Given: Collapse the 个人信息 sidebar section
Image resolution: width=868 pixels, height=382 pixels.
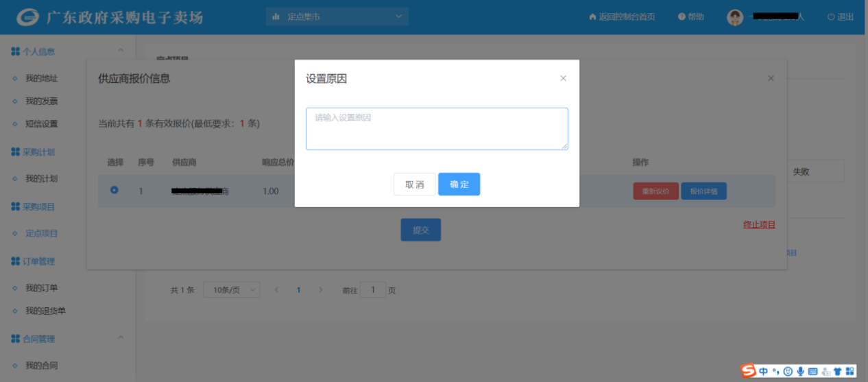Looking at the screenshot, I should coord(121,51).
